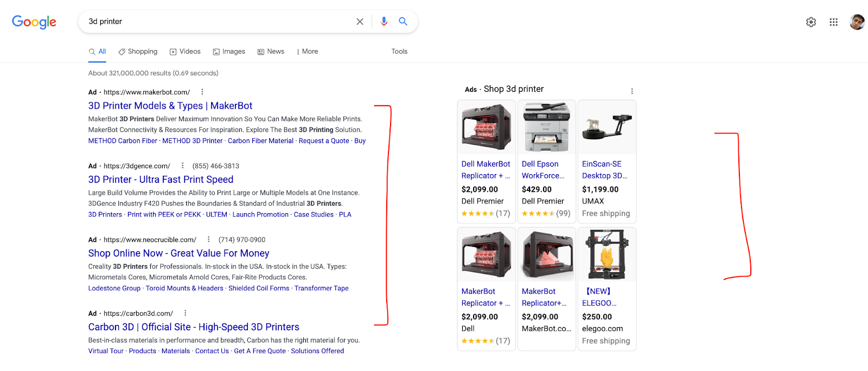Screen dimensions: 868x371
Task: Expand the More search filters menu
Action: pos(307,52)
